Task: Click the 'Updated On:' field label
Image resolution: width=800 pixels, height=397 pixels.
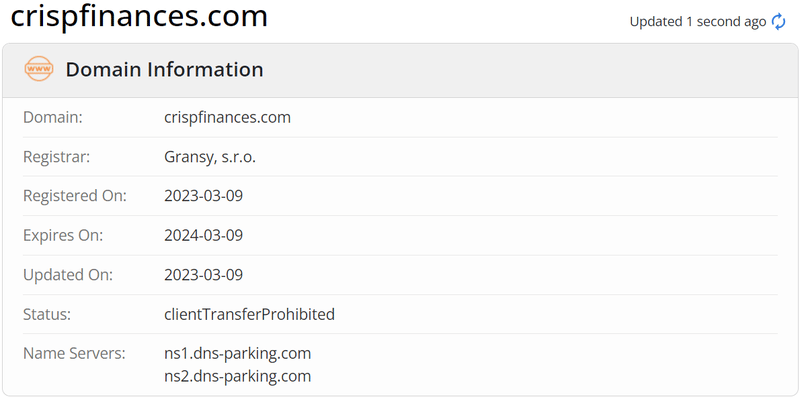Action: (x=68, y=275)
